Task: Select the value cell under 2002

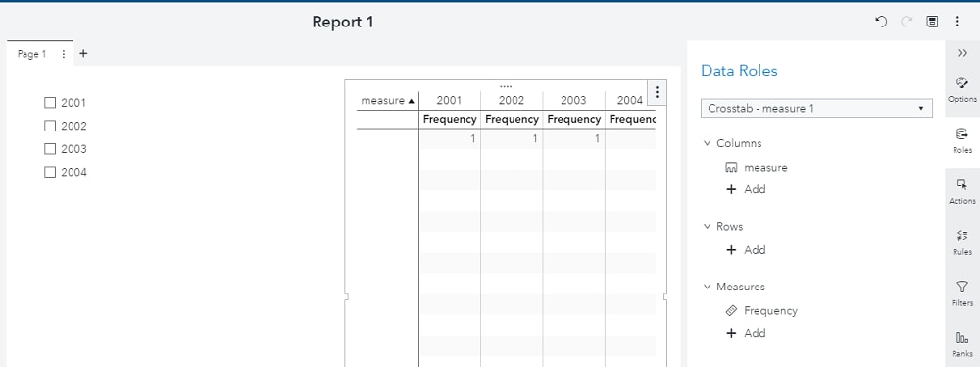Action: (x=512, y=139)
